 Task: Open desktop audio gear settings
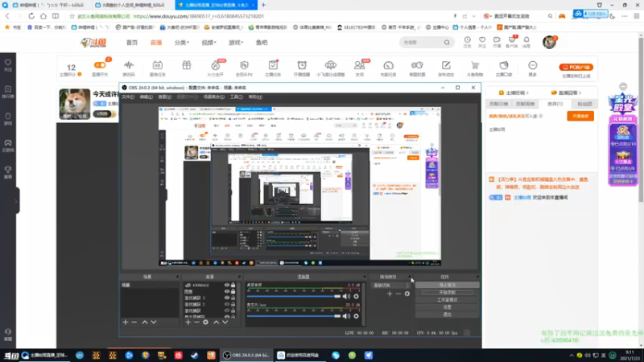(x=356, y=296)
